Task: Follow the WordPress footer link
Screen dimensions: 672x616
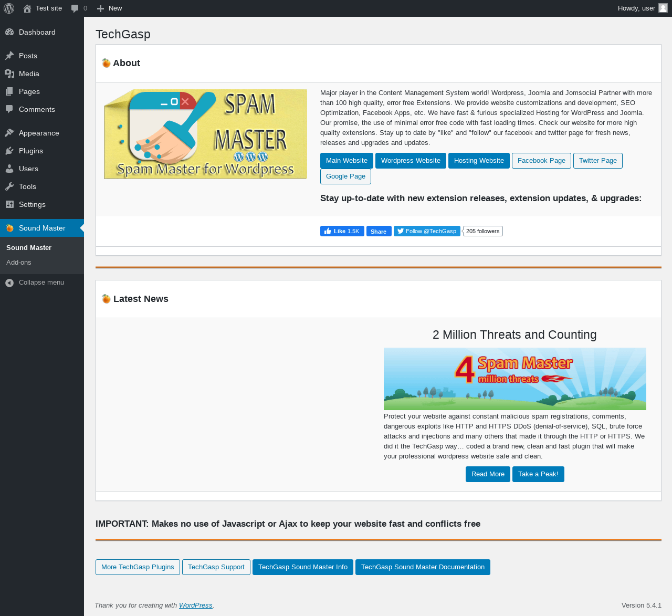Action: pyautogui.click(x=196, y=605)
